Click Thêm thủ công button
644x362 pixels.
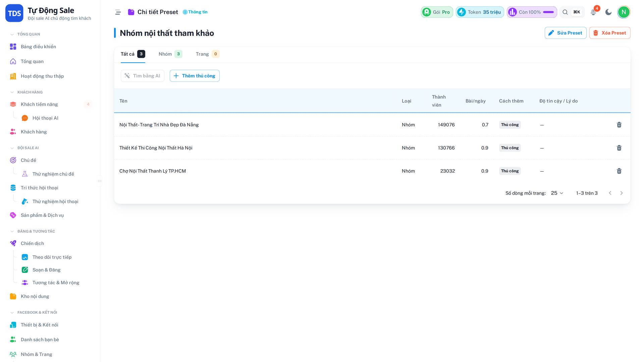pos(195,76)
